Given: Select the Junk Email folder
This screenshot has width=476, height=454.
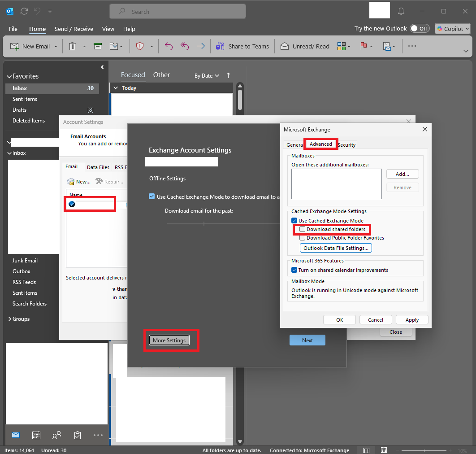Looking at the screenshot, I should [x=25, y=261].
